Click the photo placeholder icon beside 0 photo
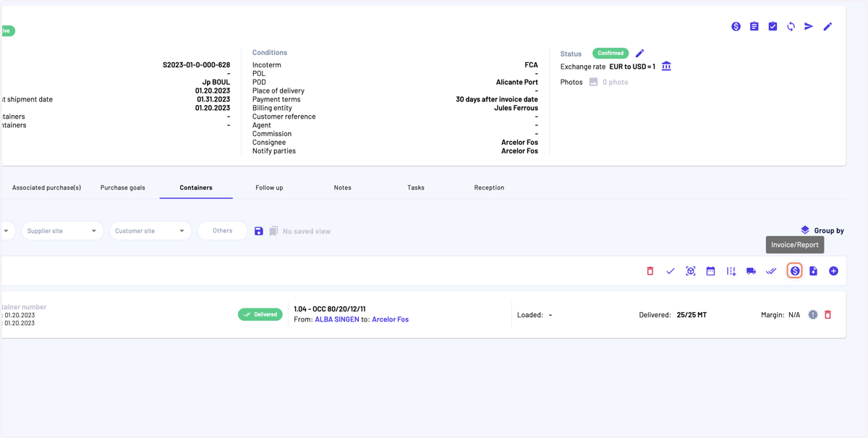This screenshot has height=438, width=868. tap(593, 83)
